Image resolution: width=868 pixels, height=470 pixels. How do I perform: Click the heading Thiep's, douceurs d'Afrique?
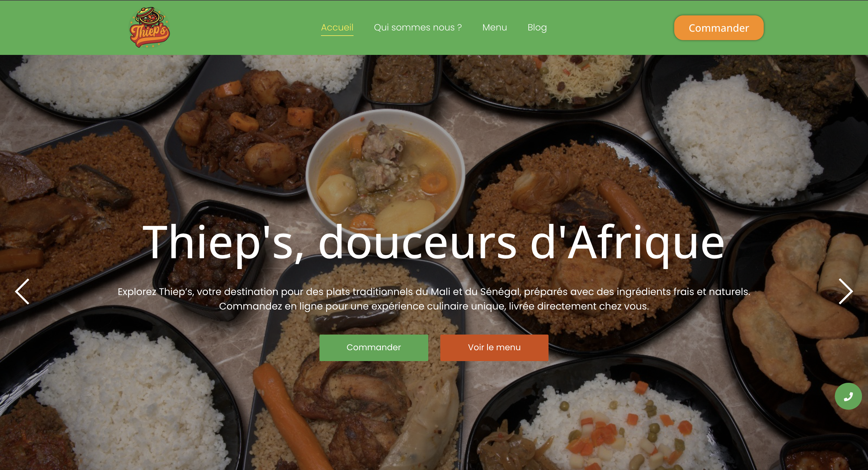(434, 243)
